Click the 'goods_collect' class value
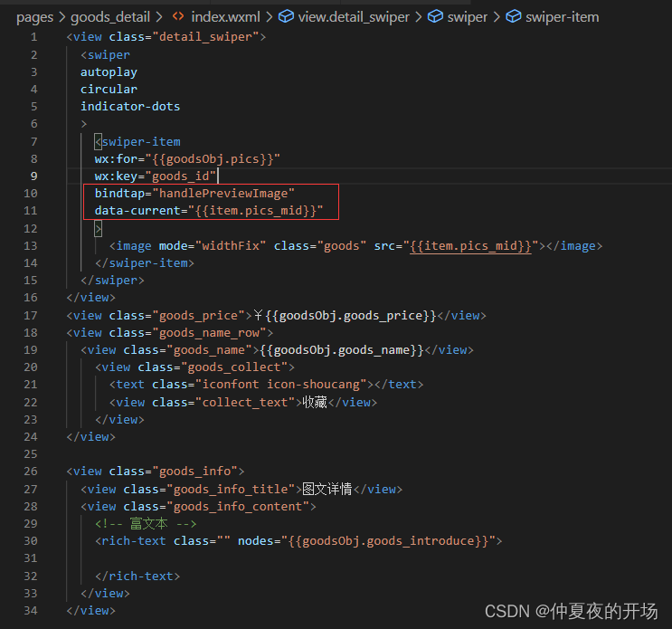672x629 pixels. tap(234, 367)
